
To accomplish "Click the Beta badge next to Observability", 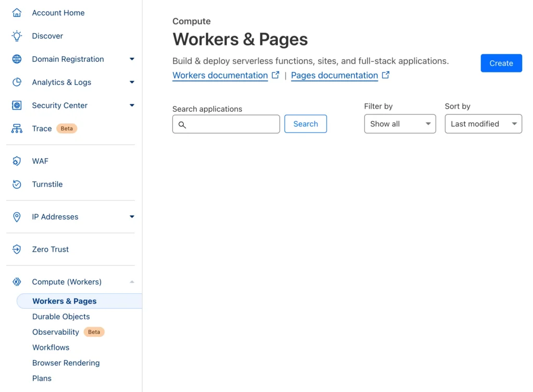I will click(94, 332).
